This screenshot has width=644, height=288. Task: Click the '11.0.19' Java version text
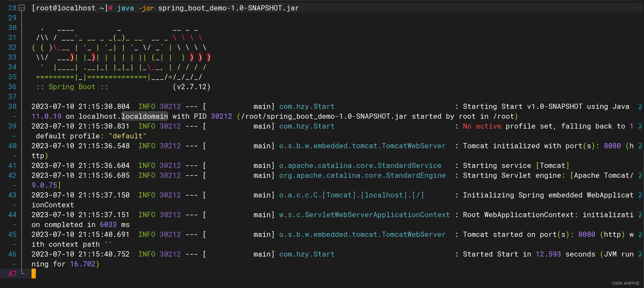tap(46, 116)
